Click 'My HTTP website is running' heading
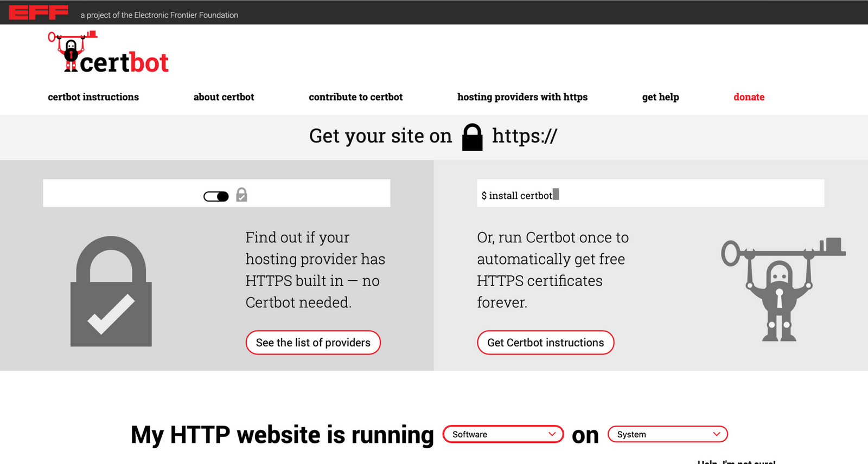This screenshot has width=868, height=464. tap(282, 435)
